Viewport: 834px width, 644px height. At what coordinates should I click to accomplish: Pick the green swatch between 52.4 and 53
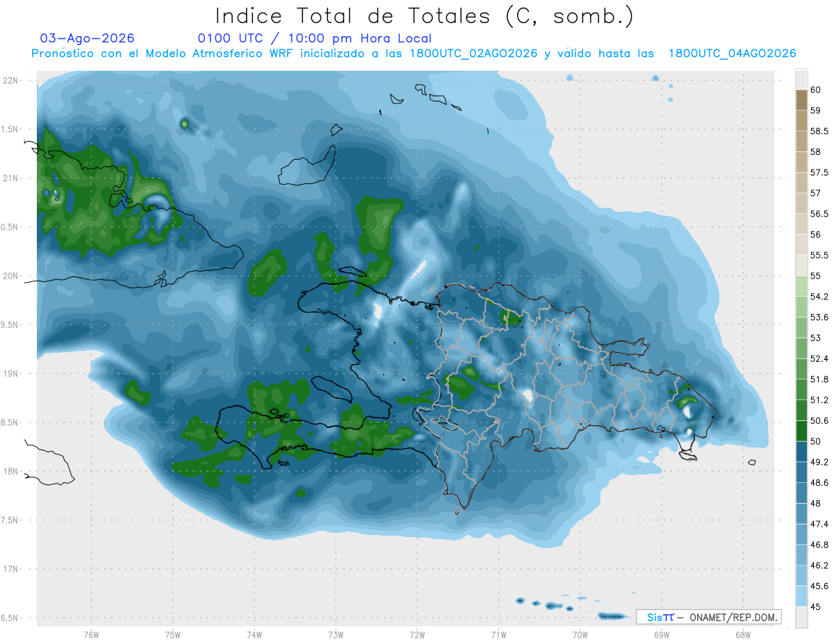point(801,348)
